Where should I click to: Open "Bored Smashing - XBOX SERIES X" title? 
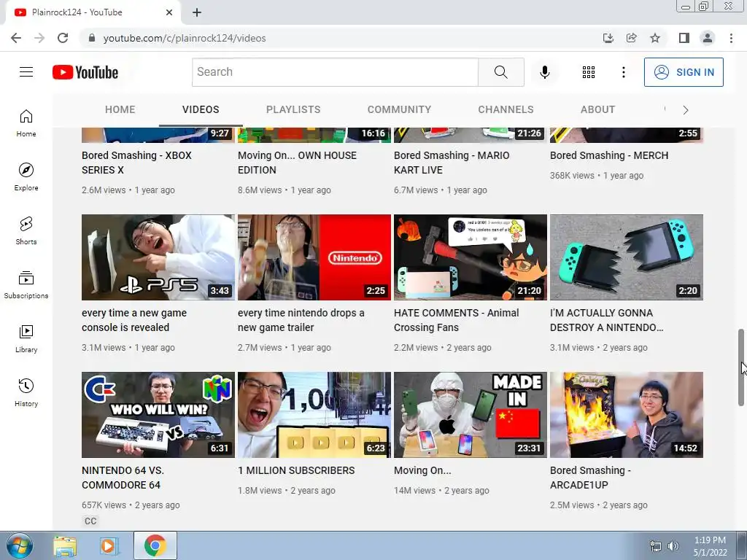(x=136, y=163)
